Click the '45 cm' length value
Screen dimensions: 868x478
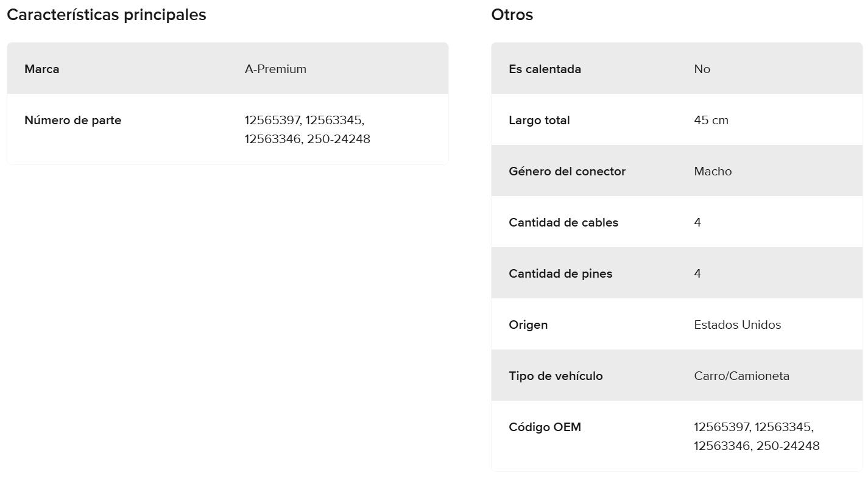point(711,120)
